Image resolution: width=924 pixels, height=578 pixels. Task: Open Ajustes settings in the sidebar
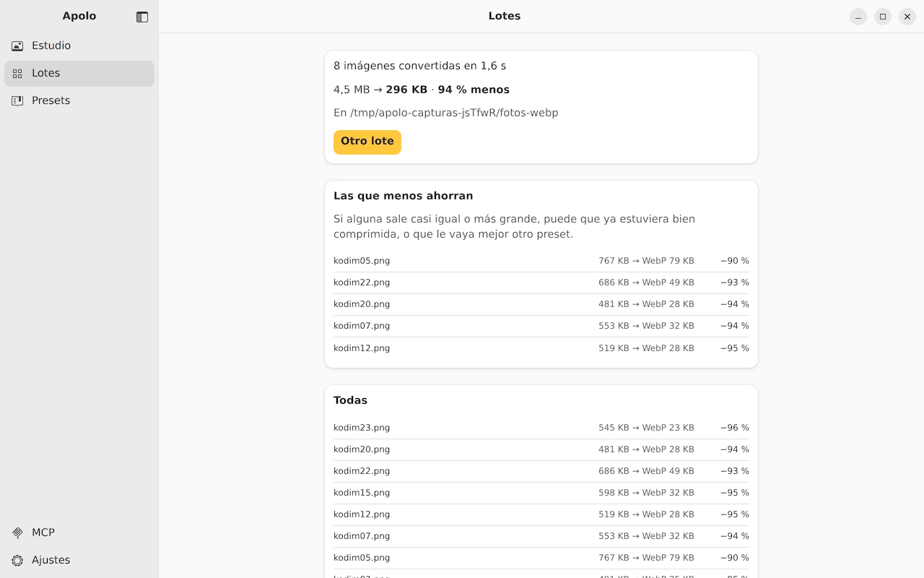[x=79, y=560]
